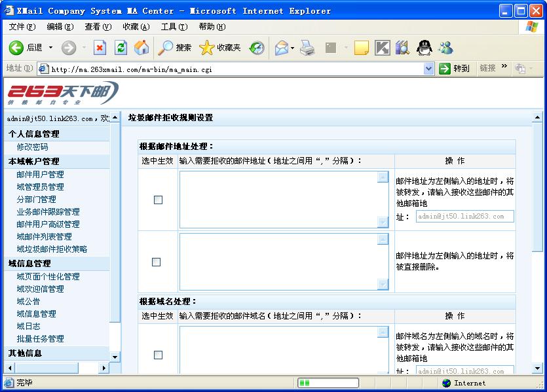Open the Research books toolbar icon
This screenshot has width=547, height=392.
(x=403, y=48)
